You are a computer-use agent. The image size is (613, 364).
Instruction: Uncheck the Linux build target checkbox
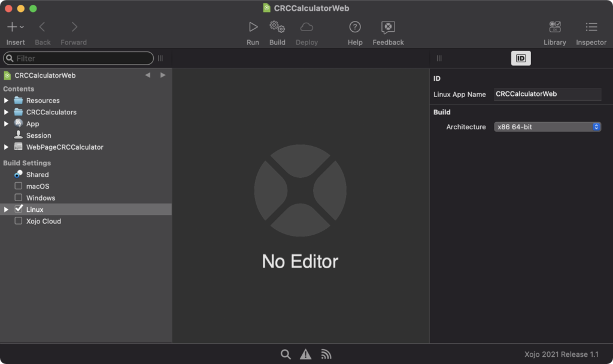coord(19,209)
